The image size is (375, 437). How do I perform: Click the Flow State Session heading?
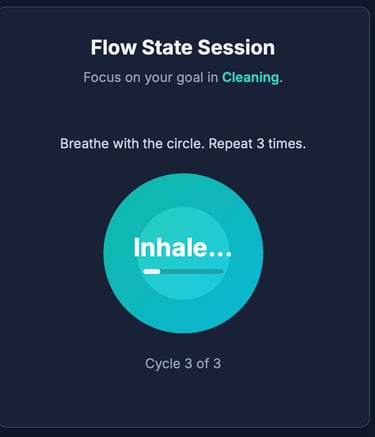[183, 47]
